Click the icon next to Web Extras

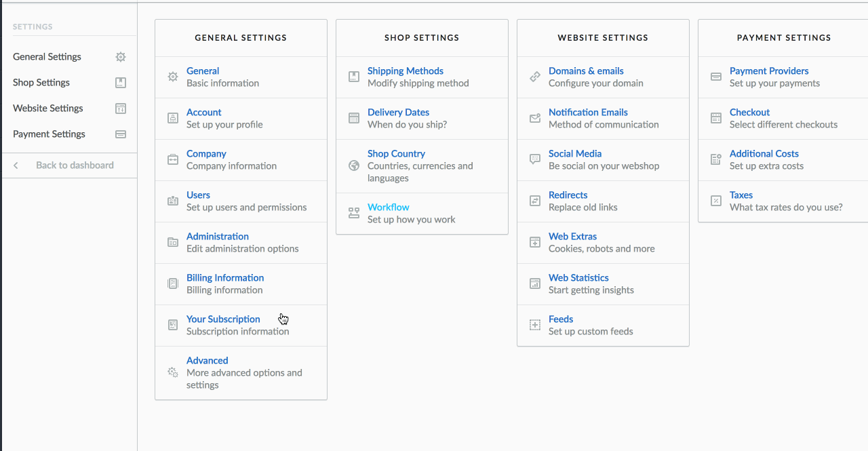(x=535, y=242)
